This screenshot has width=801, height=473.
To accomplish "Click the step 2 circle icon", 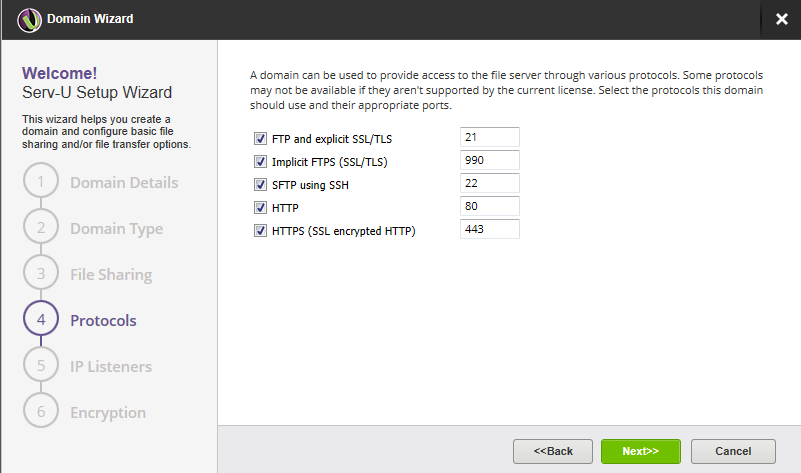I will tap(41, 229).
